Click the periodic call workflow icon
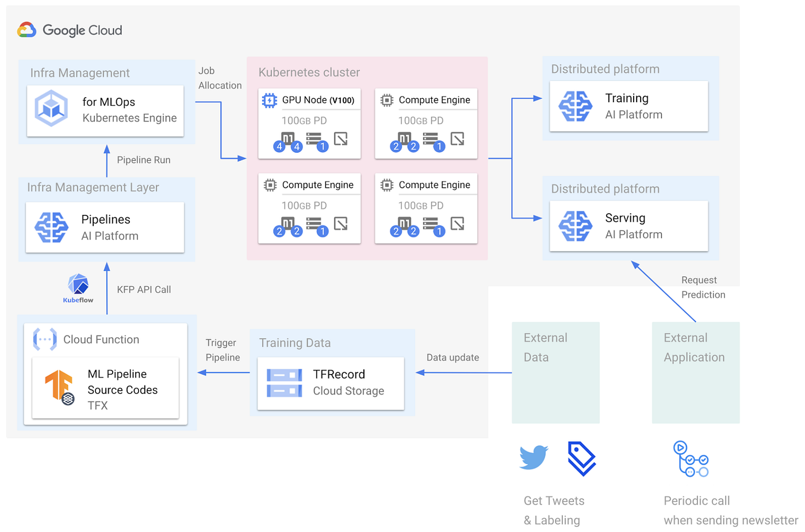This screenshot has width=805, height=532. (x=690, y=458)
